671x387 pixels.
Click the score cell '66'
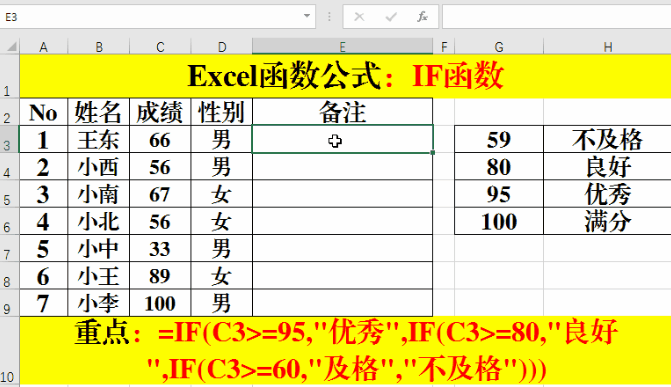point(160,139)
